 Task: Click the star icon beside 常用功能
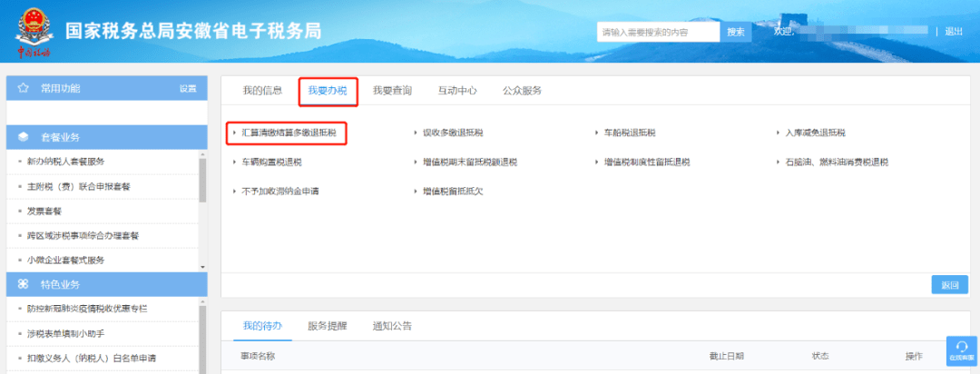point(24,88)
